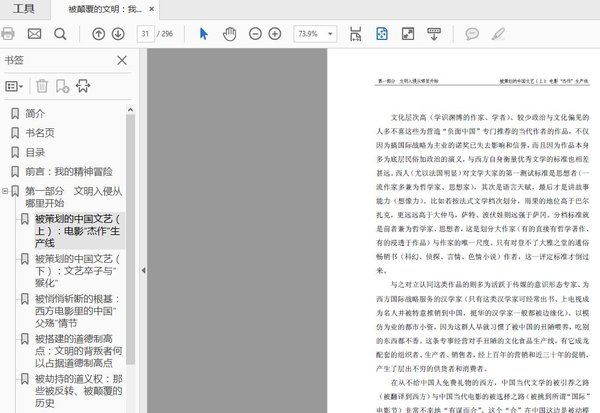Click the page header text 第一部分

point(386,81)
